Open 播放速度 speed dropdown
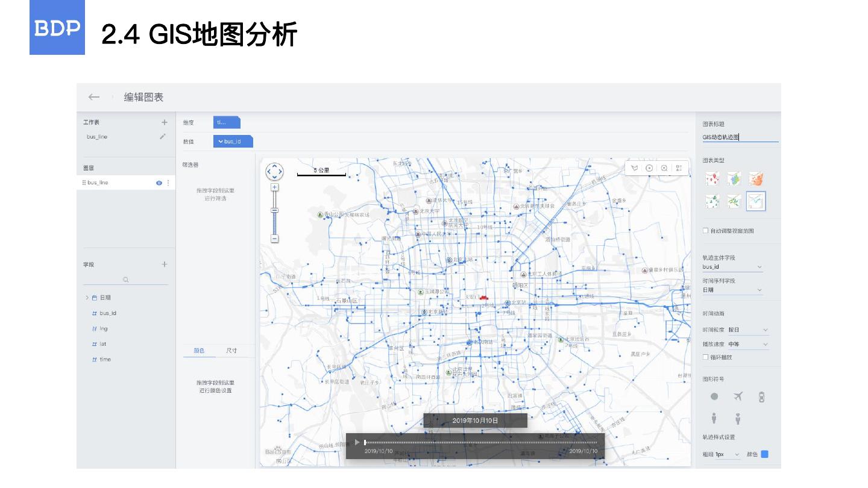 pyautogui.click(x=747, y=345)
